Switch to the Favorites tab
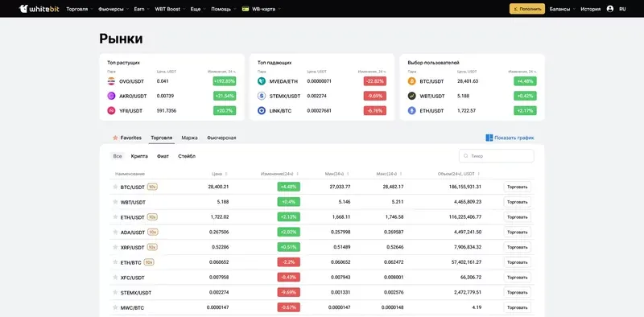The height and width of the screenshot is (317, 644). point(127,138)
